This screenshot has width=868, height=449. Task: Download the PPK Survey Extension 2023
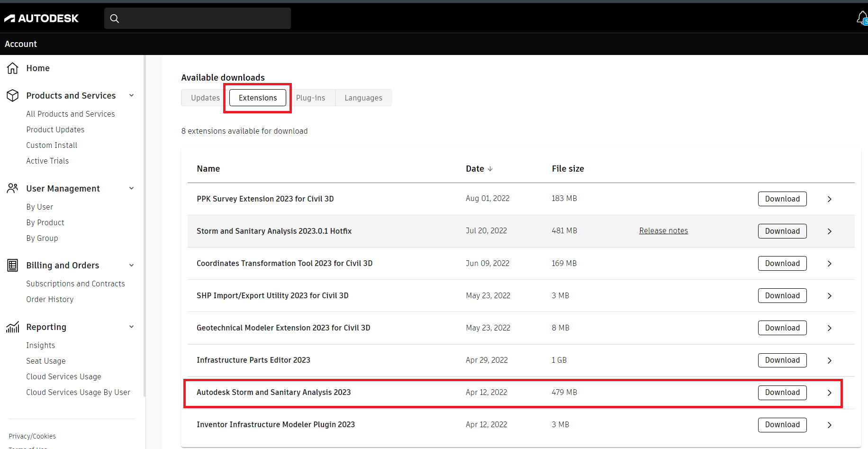[782, 199]
